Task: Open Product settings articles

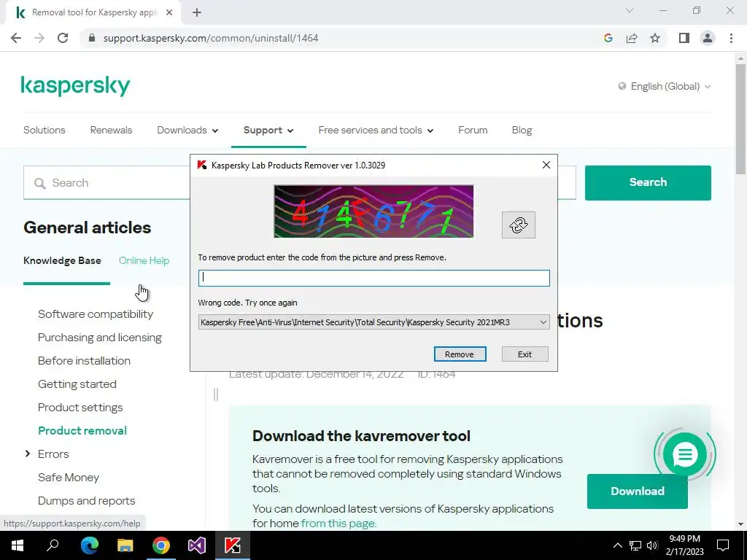Action: pos(80,407)
